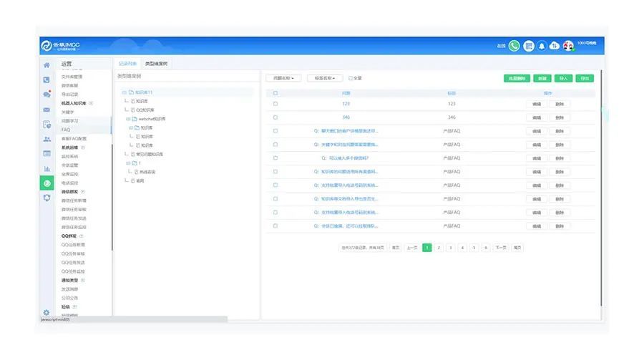The image size is (644, 358).
Task: Collapse the folder named 1 in tree
Action: [128, 163]
